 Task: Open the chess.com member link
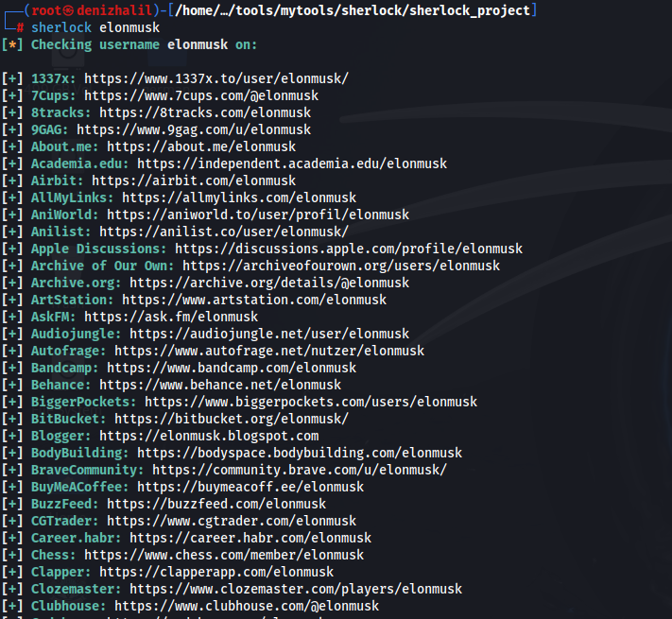click(224, 555)
